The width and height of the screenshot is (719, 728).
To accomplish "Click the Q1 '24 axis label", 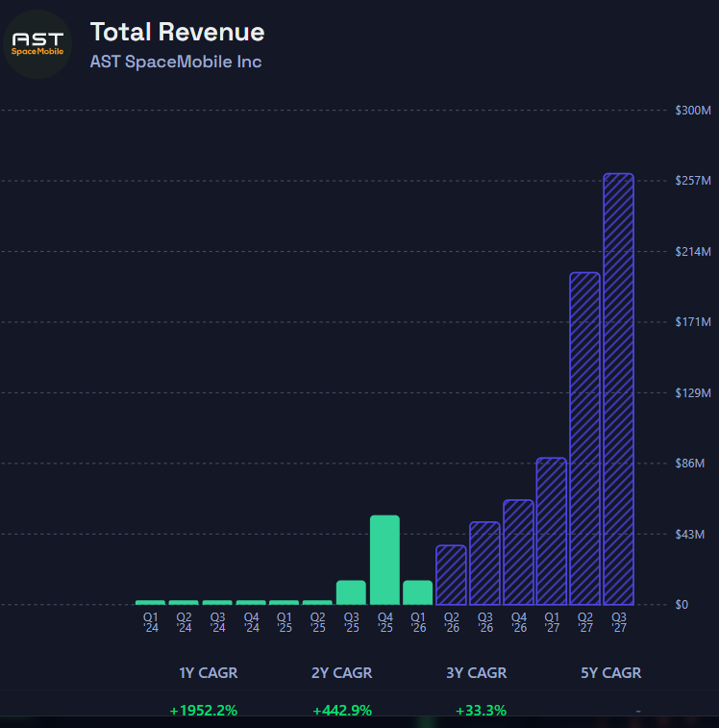I will coord(150,622).
